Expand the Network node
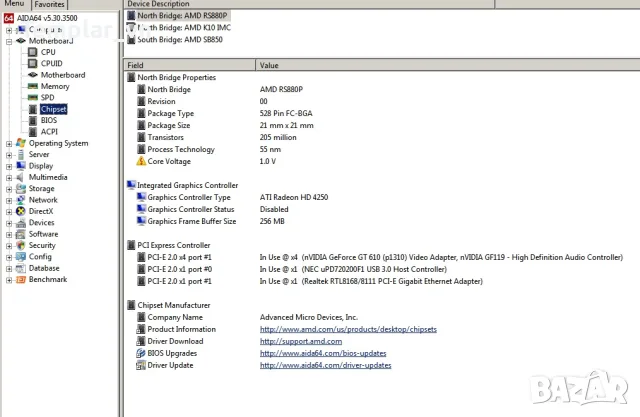This screenshot has height=417, width=640. coord(9,201)
